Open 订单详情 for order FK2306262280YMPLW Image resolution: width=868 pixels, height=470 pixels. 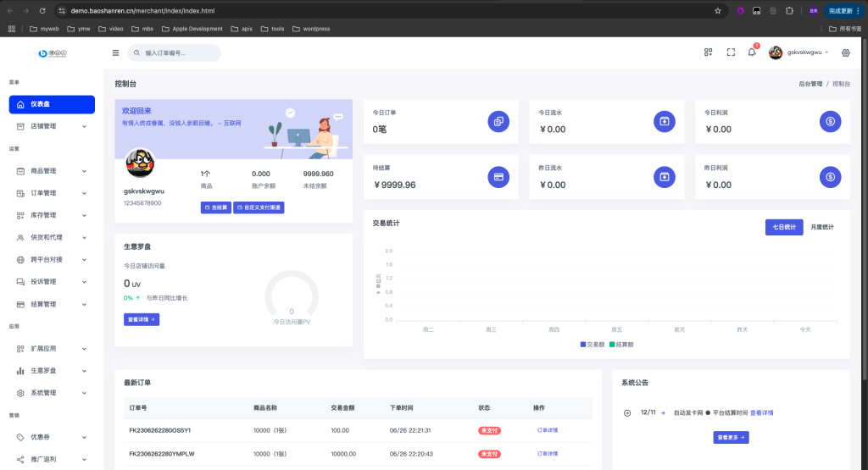click(548, 454)
